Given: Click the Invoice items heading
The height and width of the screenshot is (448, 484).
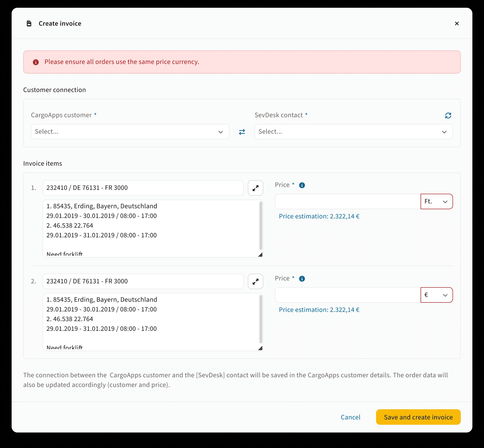Looking at the screenshot, I should (43, 164).
